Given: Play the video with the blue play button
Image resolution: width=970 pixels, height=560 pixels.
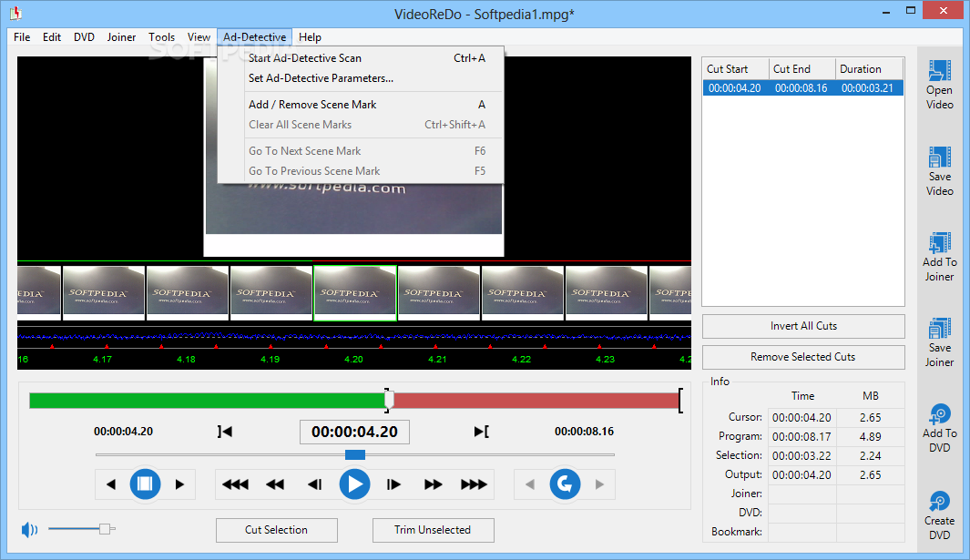Looking at the screenshot, I should (x=354, y=484).
